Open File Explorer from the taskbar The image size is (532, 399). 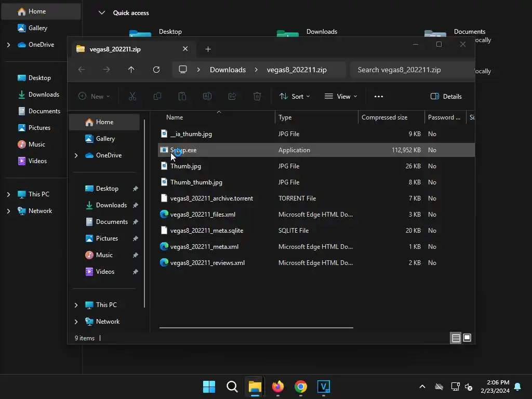[x=255, y=387]
